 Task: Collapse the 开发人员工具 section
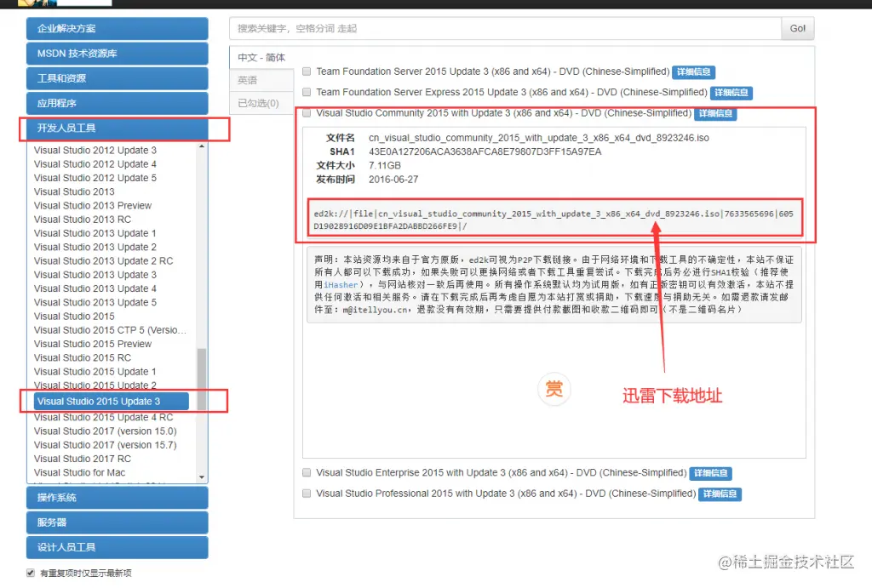(x=118, y=128)
